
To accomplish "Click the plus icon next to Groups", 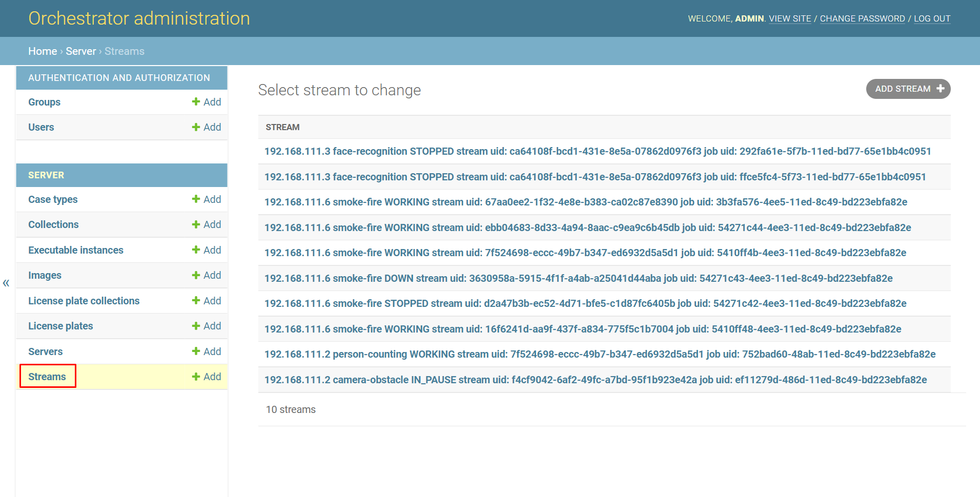I will (x=196, y=102).
